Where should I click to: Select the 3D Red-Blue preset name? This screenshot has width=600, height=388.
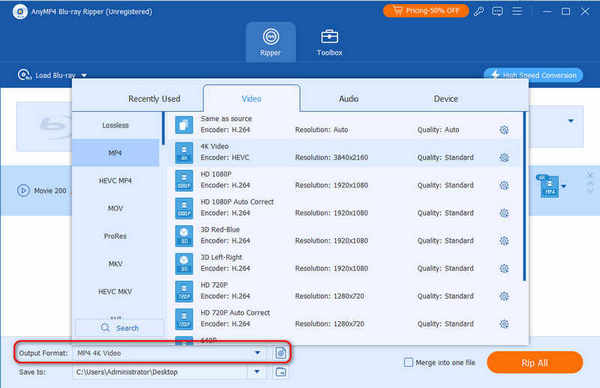coord(220,230)
